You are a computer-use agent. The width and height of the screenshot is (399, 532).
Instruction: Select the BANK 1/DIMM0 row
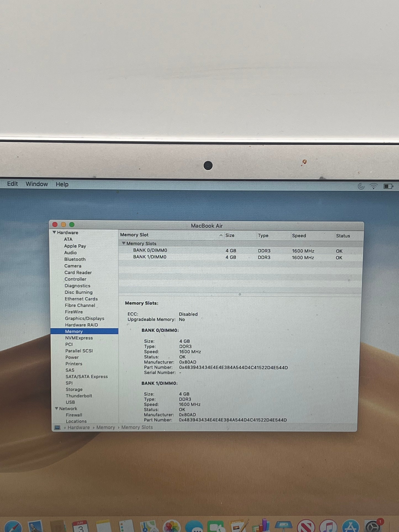(x=240, y=257)
